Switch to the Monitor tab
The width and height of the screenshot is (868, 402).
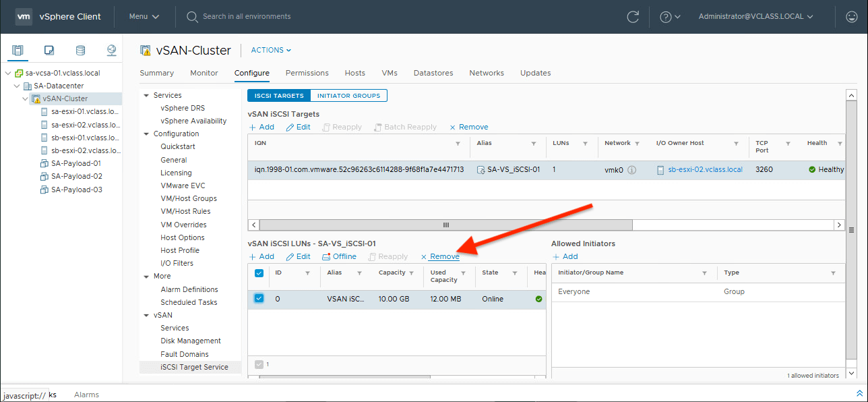(204, 73)
